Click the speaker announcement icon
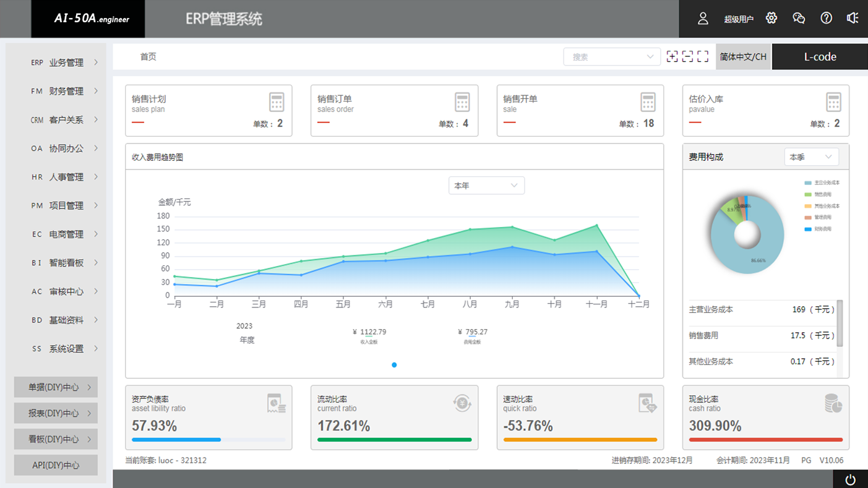Viewport: 868px width, 488px height. pos(853,18)
